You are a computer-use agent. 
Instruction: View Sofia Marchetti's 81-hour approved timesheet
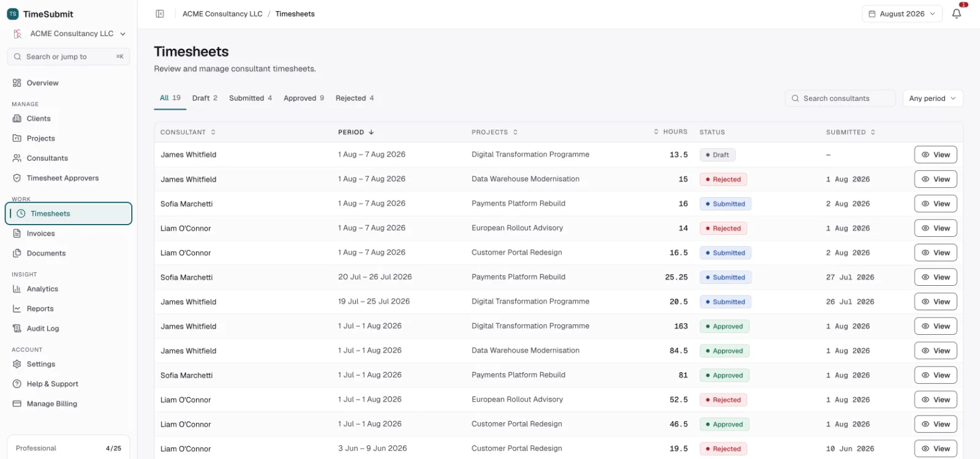click(935, 375)
